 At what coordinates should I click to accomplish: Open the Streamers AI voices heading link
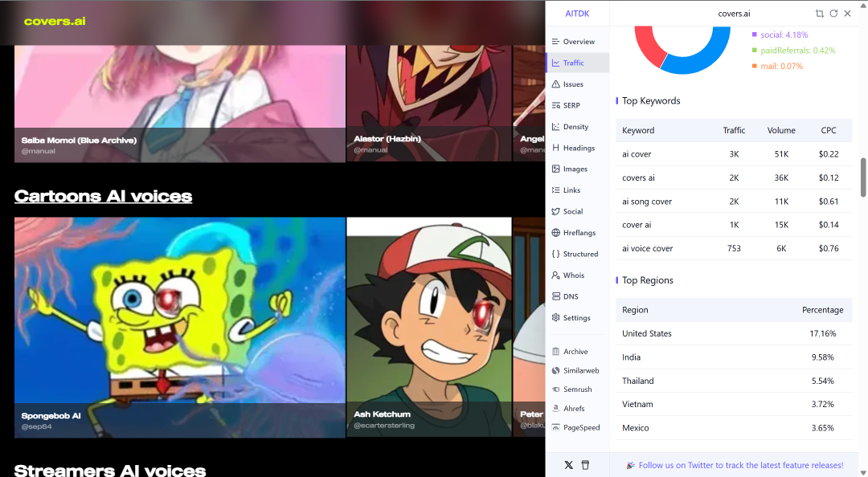tap(109, 471)
